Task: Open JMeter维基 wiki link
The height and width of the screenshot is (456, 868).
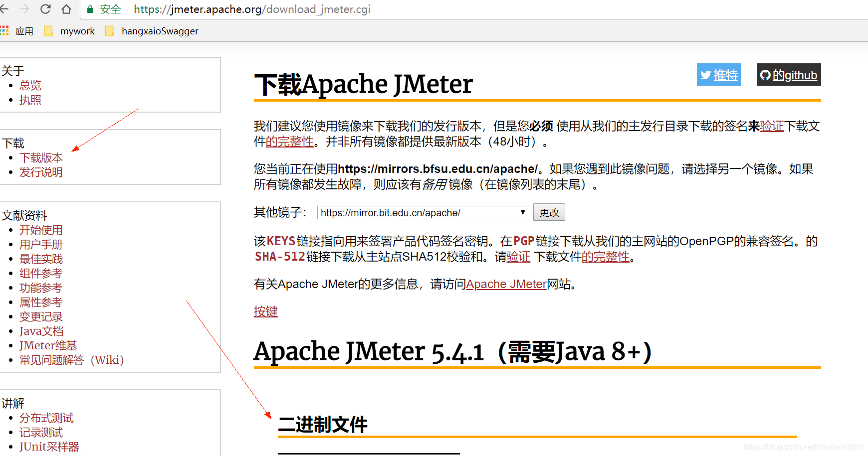Action: click(48, 345)
